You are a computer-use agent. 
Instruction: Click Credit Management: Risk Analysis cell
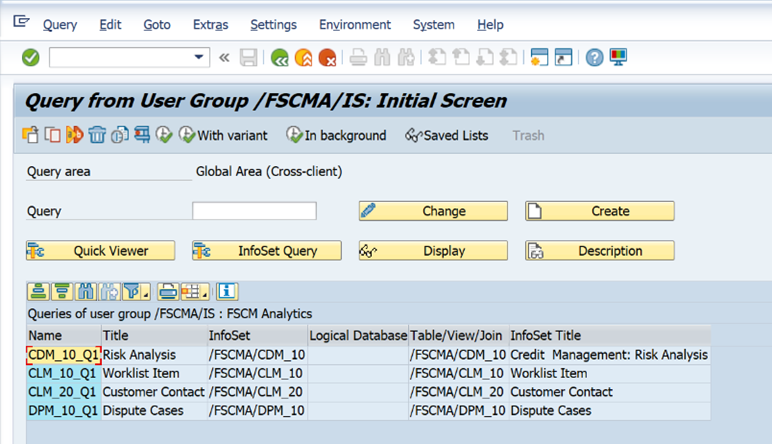pos(610,355)
